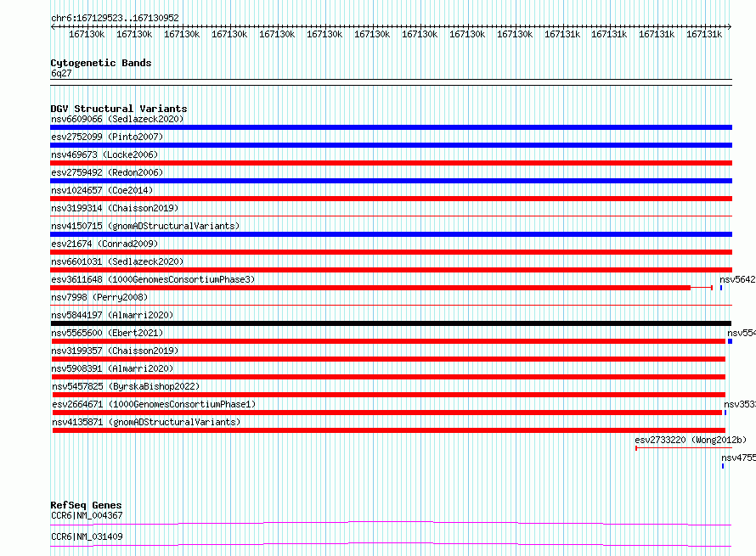Click the thin red line of esv2733220
The width and height of the screenshot is (756, 556).
click(684, 448)
